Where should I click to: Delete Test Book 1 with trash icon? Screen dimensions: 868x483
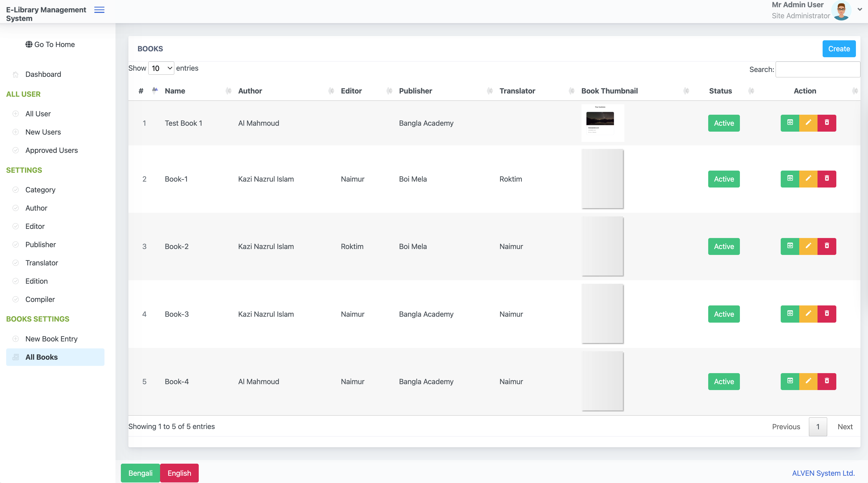827,123
